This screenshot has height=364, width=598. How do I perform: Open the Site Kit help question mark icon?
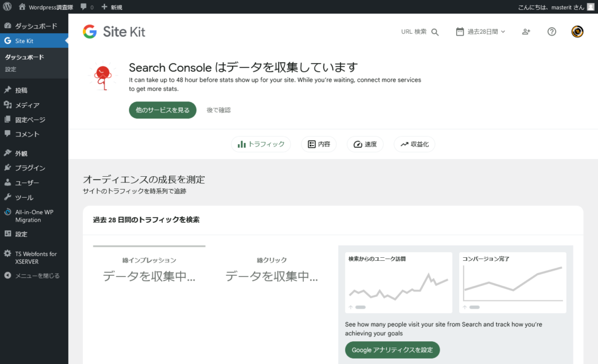pos(552,32)
